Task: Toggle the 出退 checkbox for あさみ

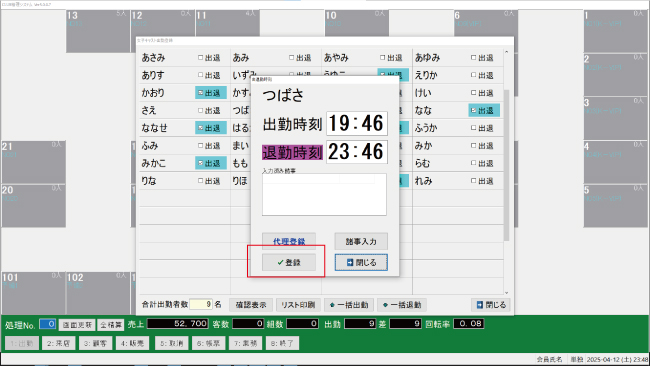Action: [x=201, y=58]
